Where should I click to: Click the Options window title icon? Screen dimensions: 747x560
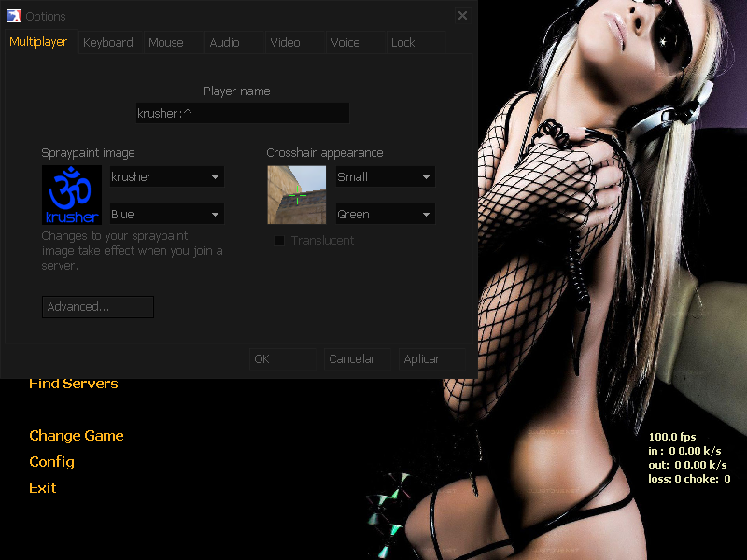coord(14,16)
